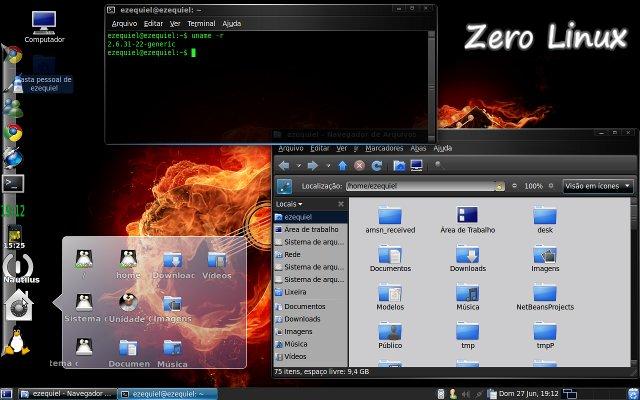Viewport: 640px width, 400px height.
Task: Select Área de trabalho in the sidebar
Action: pyautogui.click(x=311, y=229)
